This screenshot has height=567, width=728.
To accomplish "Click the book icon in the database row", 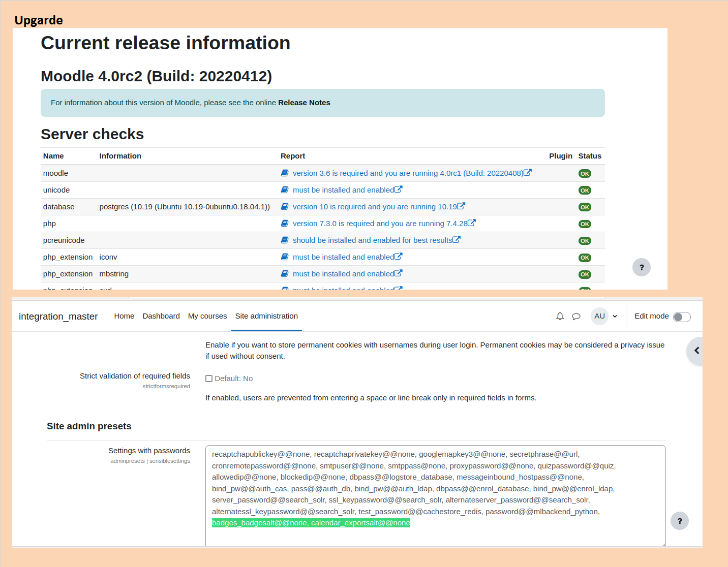I will tap(285, 207).
